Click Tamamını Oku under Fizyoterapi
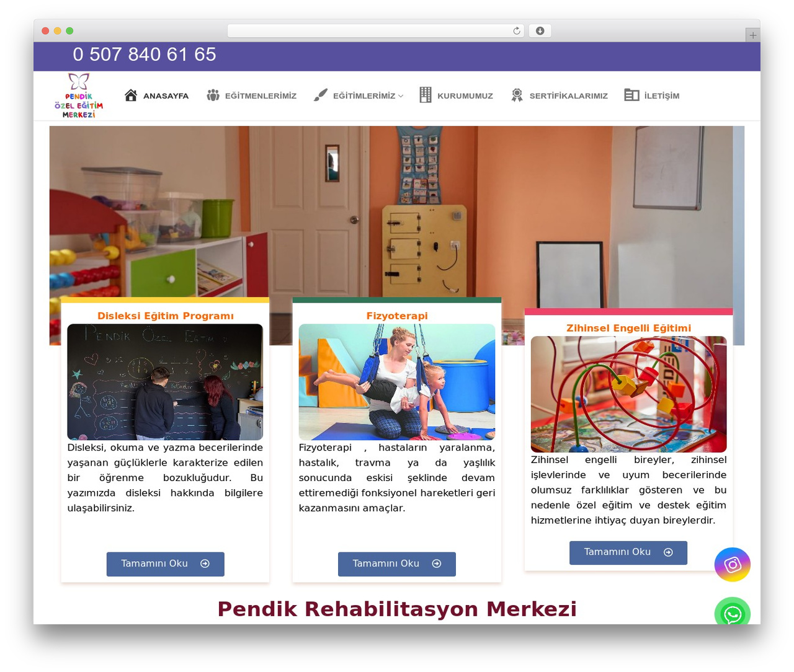Image resolution: width=794 pixels, height=672 pixels. pyautogui.click(x=397, y=564)
